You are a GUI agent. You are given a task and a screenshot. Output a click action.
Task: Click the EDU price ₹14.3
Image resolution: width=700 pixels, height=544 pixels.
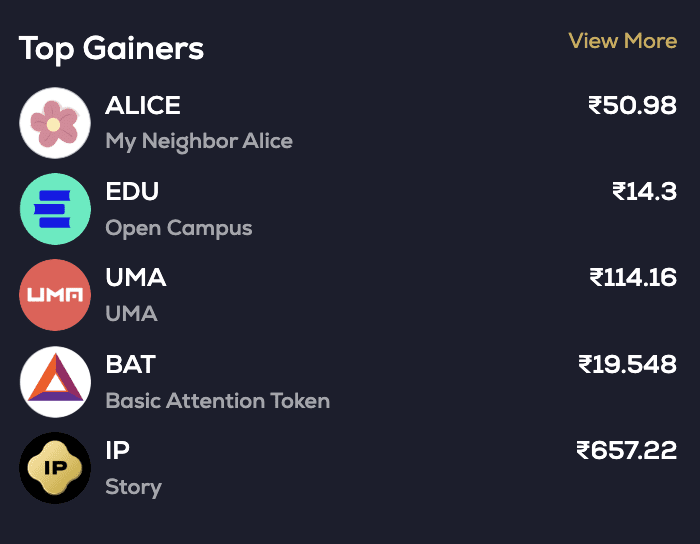pos(644,191)
